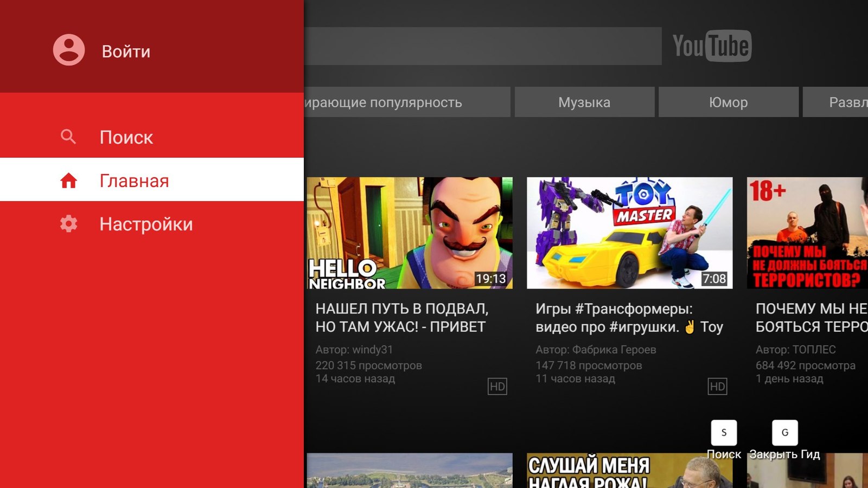Switch to the Музыка tab
This screenshot has height=488, width=868.
584,102
